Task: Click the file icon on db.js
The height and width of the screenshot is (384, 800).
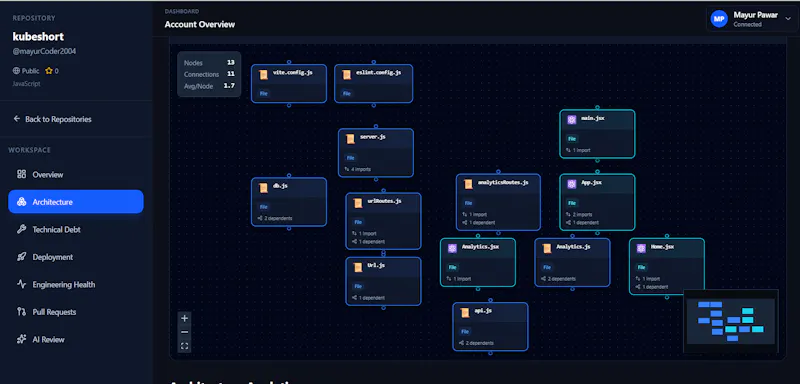Action: [263, 188]
